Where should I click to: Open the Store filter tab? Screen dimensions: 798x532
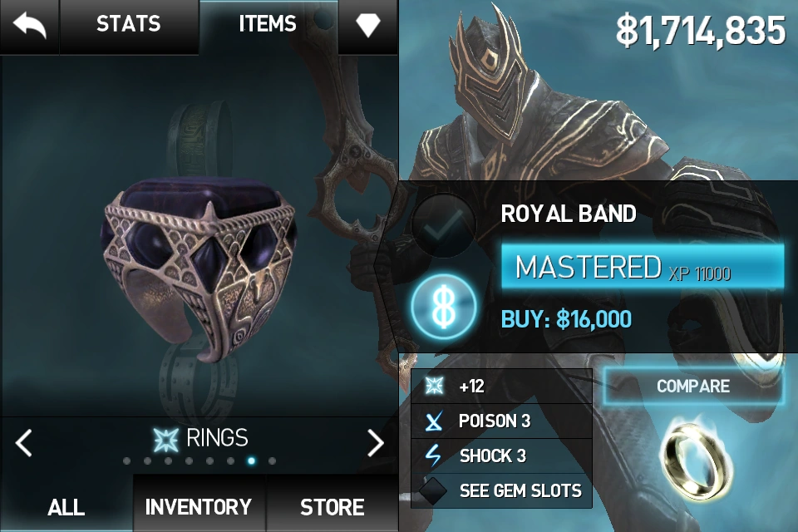click(332, 506)
